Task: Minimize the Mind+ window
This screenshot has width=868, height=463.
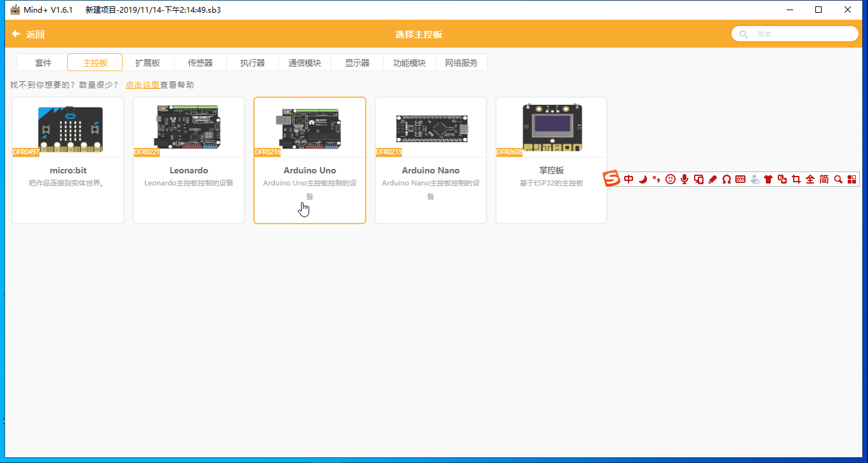Action: [x=790, y=10]
